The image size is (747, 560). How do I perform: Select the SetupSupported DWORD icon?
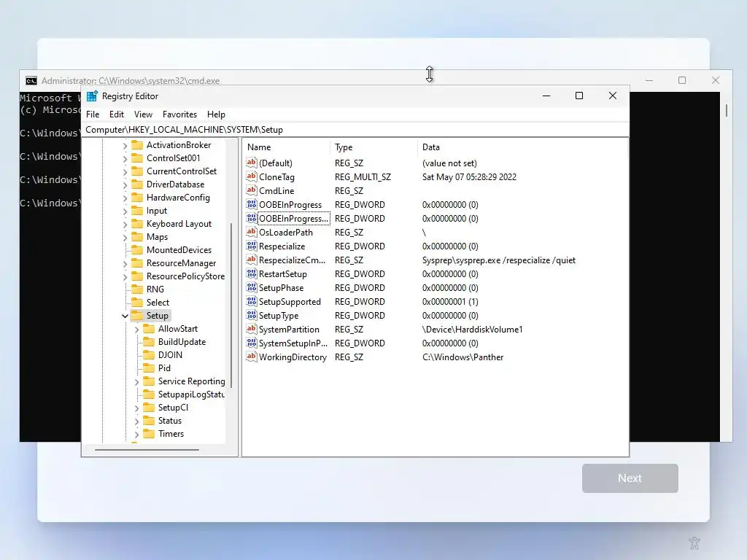pos(252,301)
